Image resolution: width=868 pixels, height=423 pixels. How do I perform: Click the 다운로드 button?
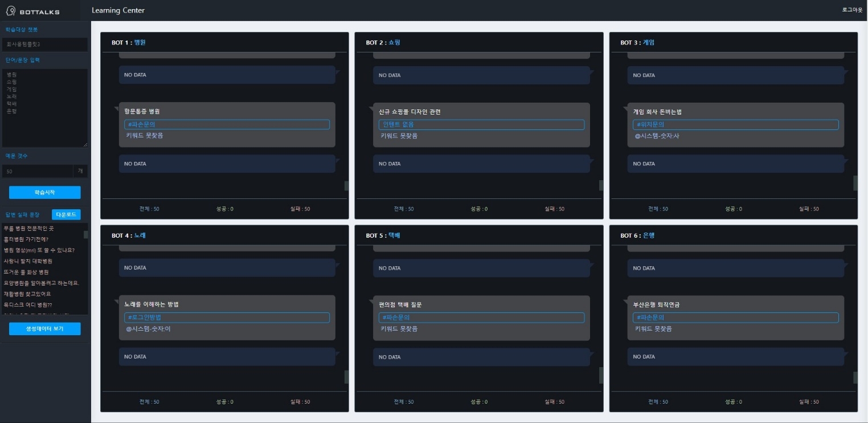click(66, 215)
